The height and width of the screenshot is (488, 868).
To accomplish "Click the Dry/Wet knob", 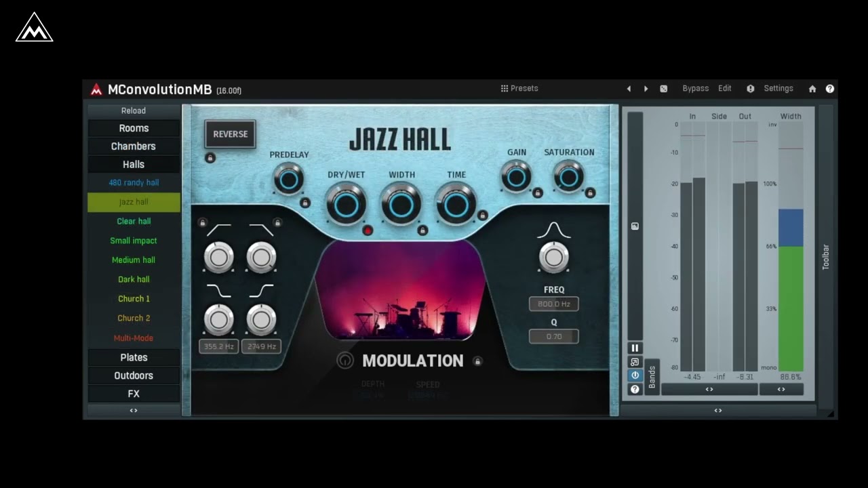I will pyautogui.click(x=346, y=205).
